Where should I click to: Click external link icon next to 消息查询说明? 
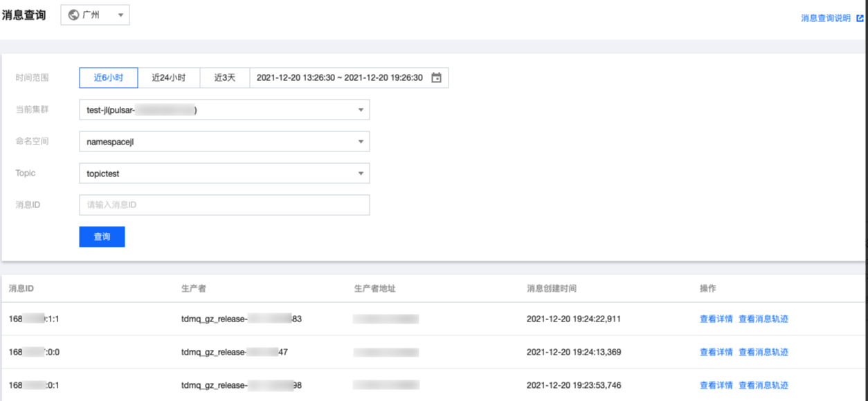(860, 19)
